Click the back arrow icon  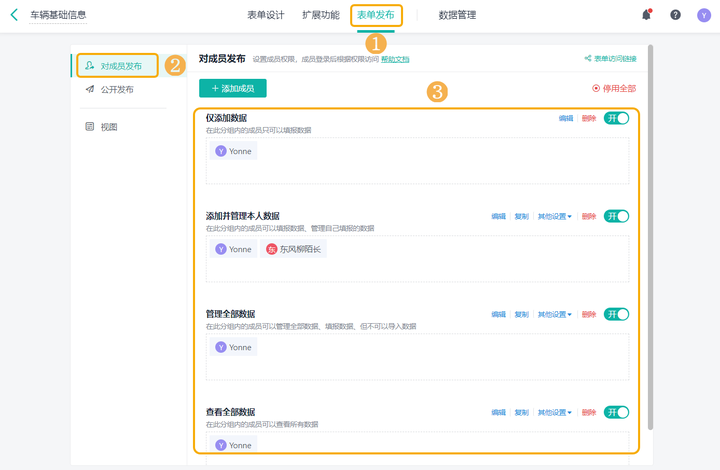coord(14,15)
